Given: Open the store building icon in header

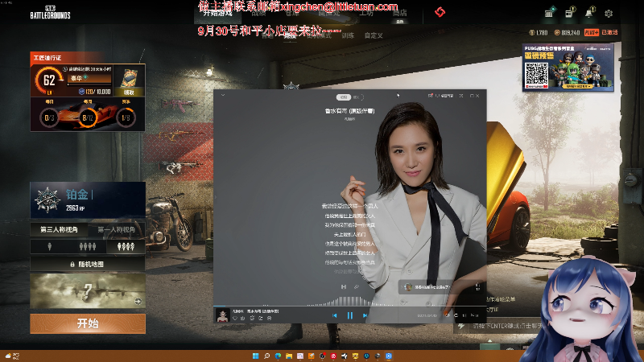Looking at the screenshot, I should coord(549,13).
